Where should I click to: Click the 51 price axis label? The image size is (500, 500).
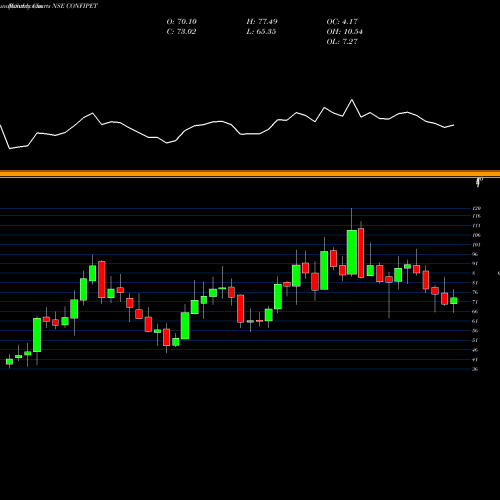point(475,340)
